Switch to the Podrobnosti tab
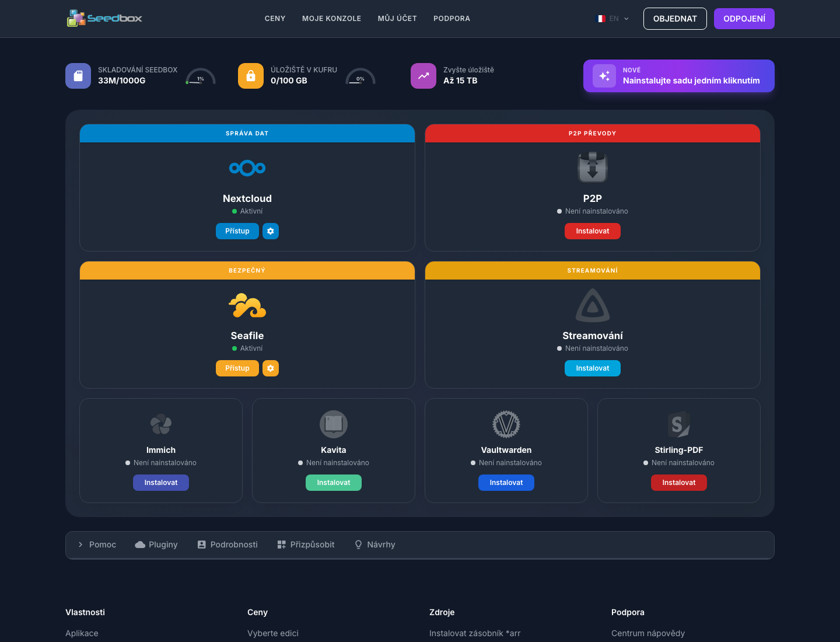Viewport: 840px width, 642px height. (228, 545)
